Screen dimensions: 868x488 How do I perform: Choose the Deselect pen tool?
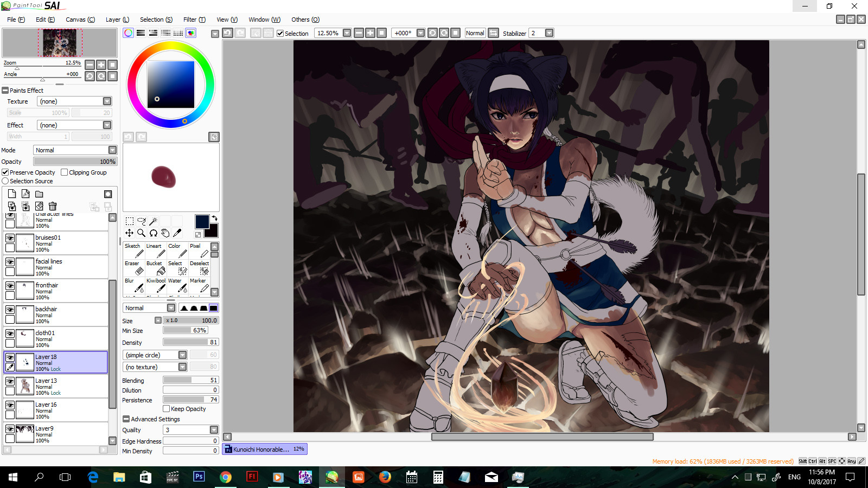coord(199,268)
